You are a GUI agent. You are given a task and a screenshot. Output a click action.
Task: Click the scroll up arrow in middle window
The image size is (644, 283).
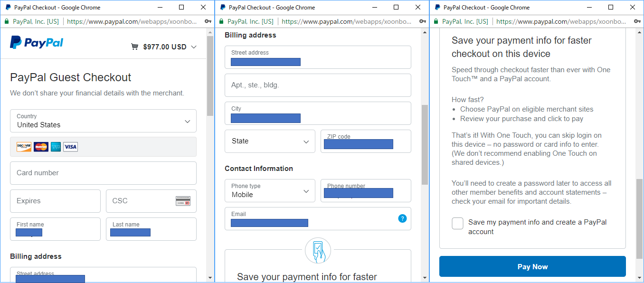point(425,32)
